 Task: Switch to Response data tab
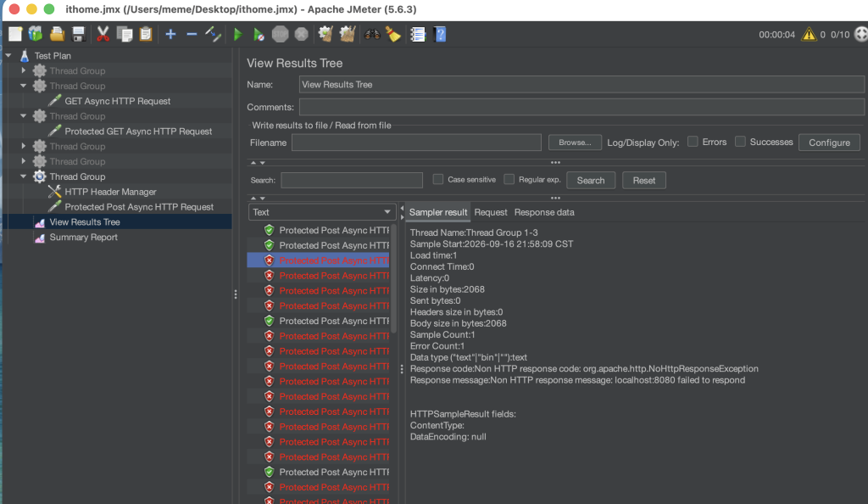click(x=544, y=212)
